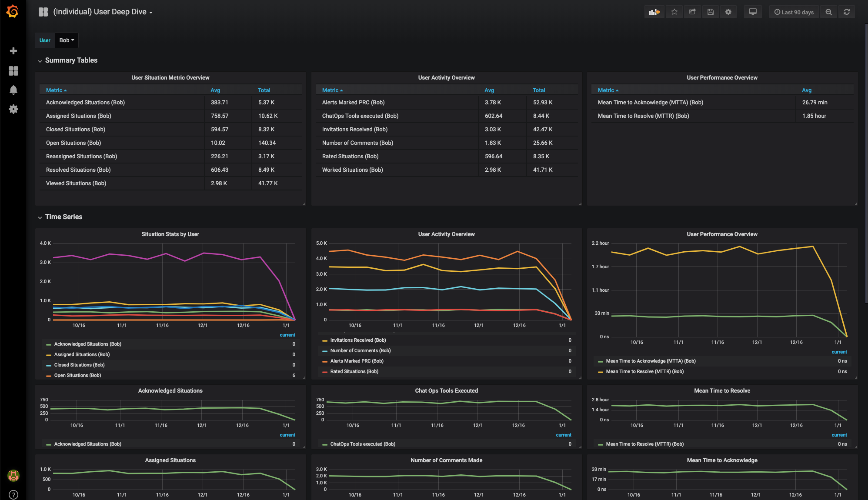Toggle Number of Comments (Bob) legend series
This screenshot has width=868, height=500.
pyautogui.click(x=360, y=350)
